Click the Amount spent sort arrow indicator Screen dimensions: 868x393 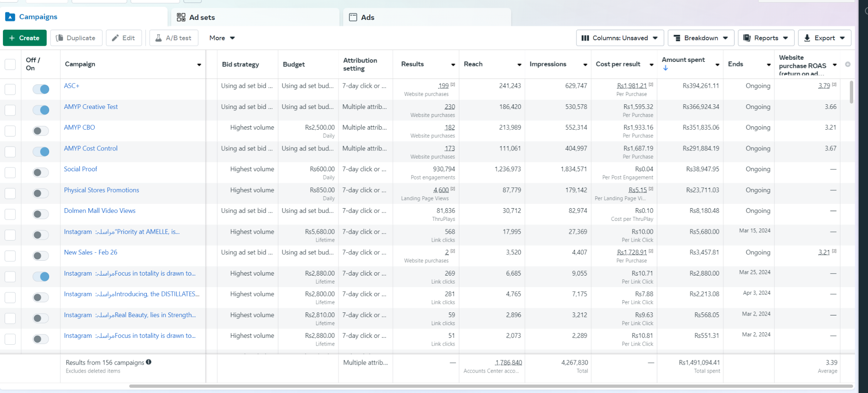(665, 68)
